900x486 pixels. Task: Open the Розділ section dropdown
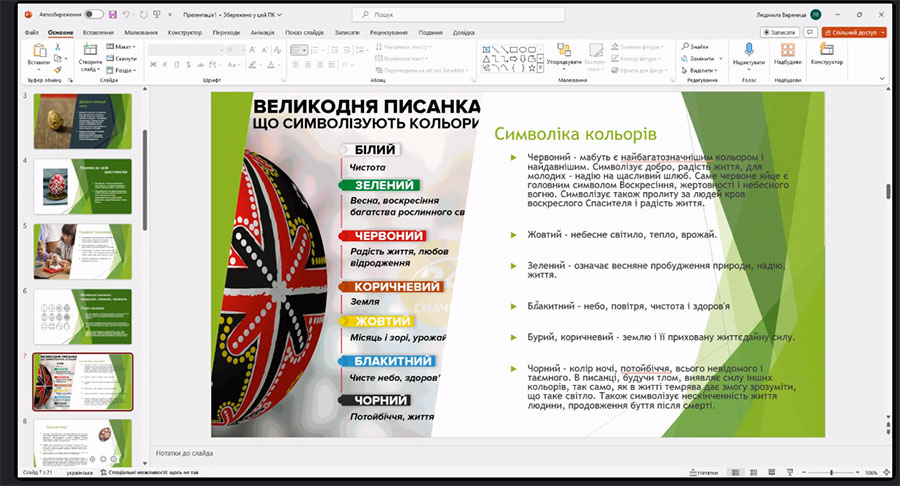124,70
